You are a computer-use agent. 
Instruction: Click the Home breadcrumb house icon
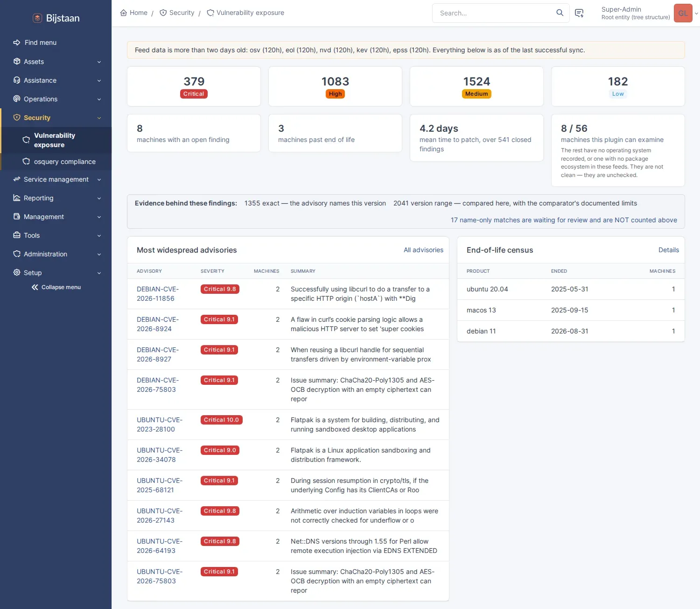[124, 13]
